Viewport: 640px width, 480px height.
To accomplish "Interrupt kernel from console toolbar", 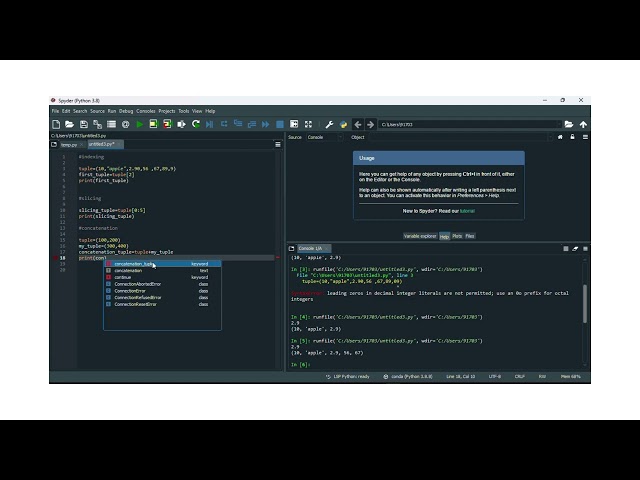I will click(566, 249).
